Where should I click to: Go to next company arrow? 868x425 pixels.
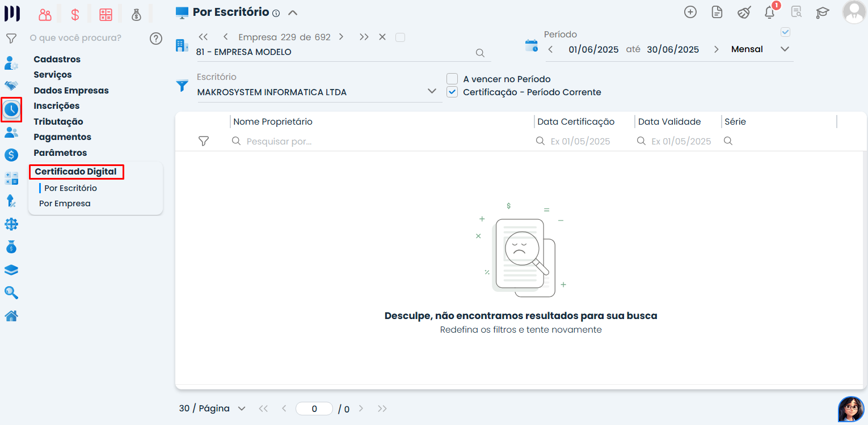[341, 37]
